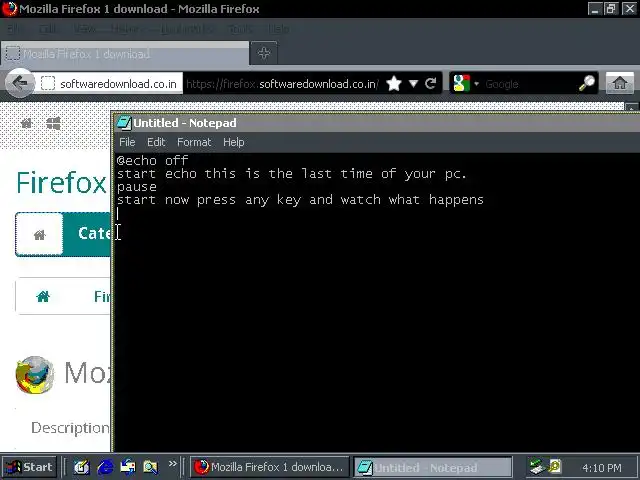Open the Start menu

pos(29,467)
